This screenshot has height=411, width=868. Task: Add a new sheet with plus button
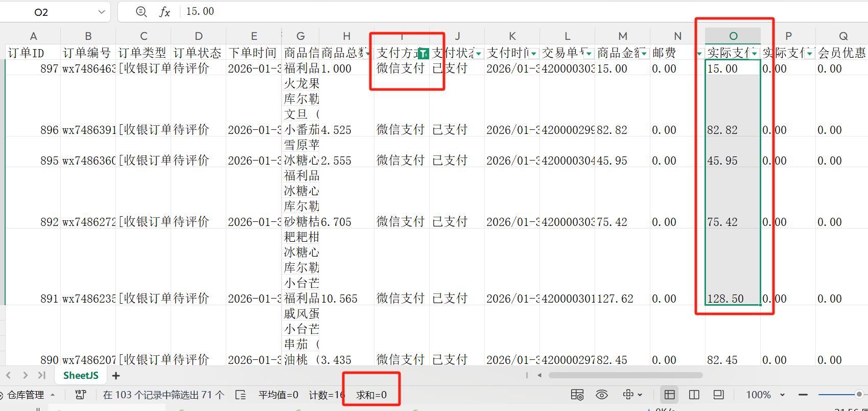point(116,376)
